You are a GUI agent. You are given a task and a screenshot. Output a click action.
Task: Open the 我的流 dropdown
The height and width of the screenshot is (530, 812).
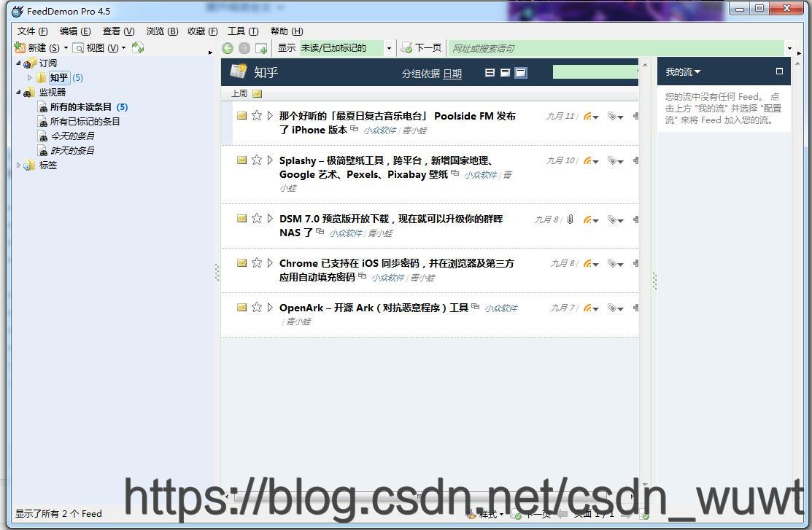683,72
